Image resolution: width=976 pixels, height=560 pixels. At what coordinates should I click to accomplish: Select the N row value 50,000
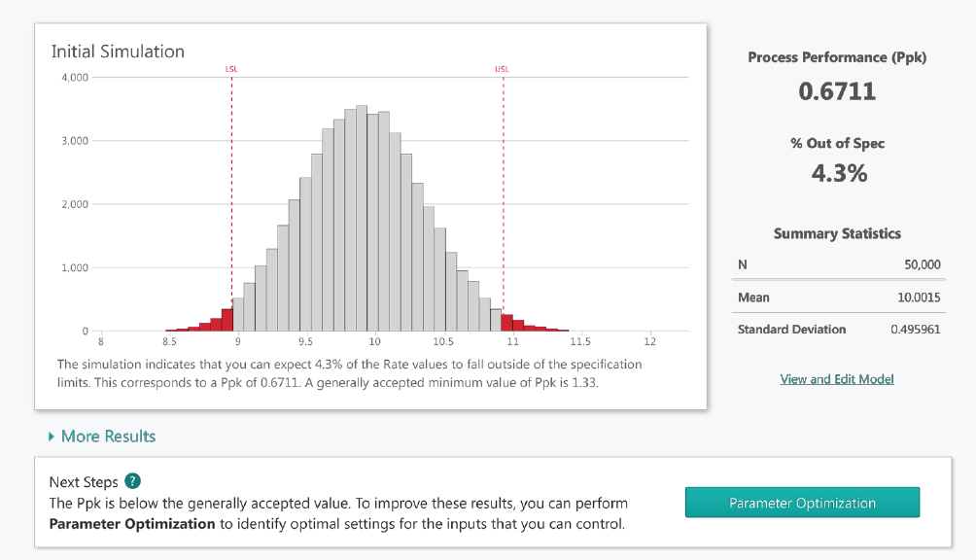click(922, 264)
